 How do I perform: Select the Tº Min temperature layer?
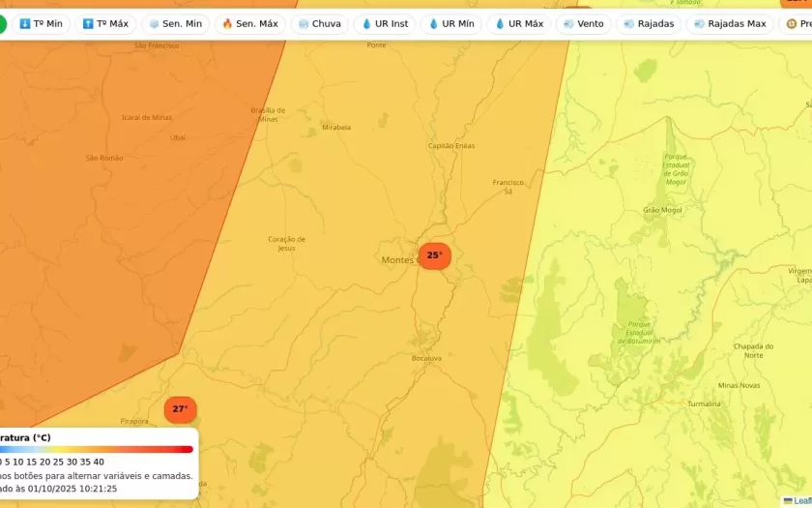click(x=41, y=24)
